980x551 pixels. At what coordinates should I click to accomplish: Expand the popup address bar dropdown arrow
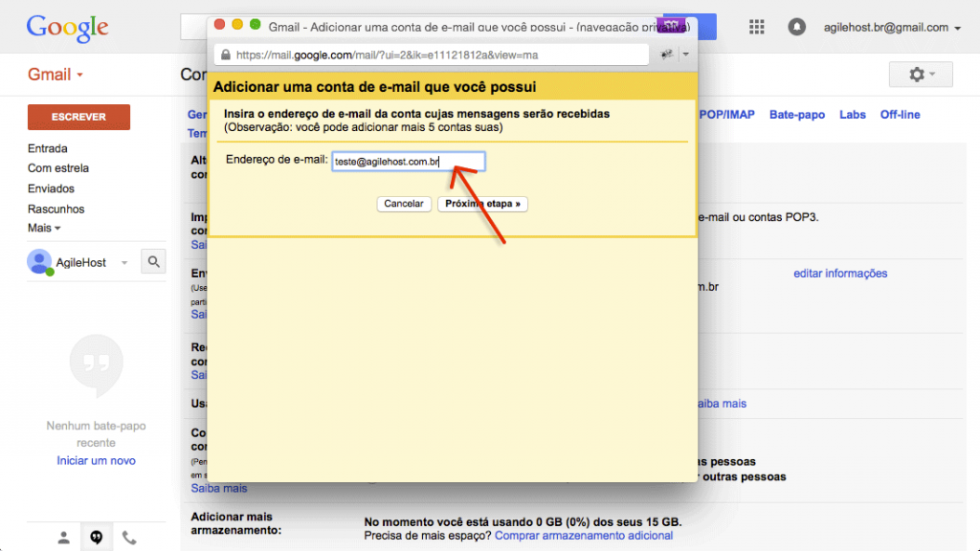tap(685, 55)
